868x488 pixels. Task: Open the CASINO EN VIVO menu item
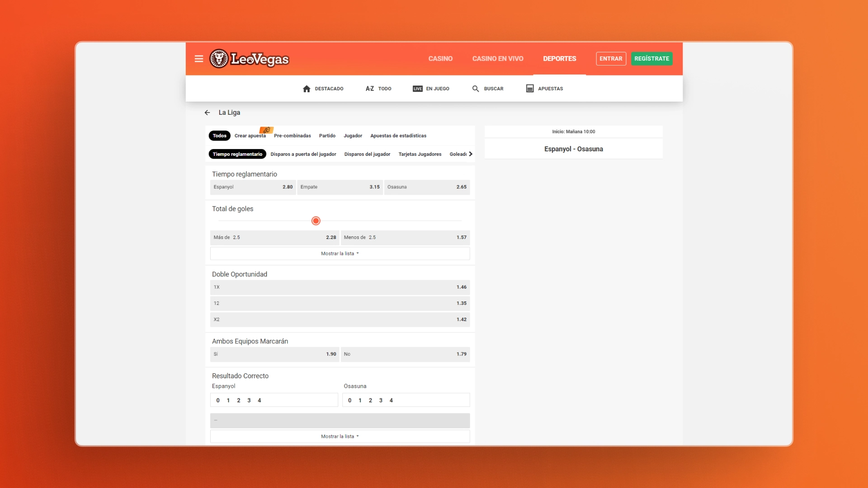pyautogui.click(x=497, y=58)
